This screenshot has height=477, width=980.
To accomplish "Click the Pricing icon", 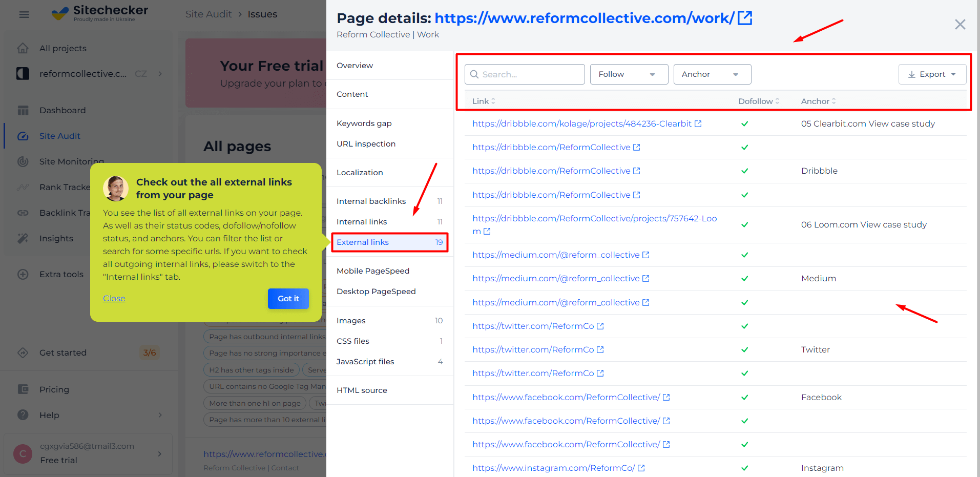I will [23, 389].
